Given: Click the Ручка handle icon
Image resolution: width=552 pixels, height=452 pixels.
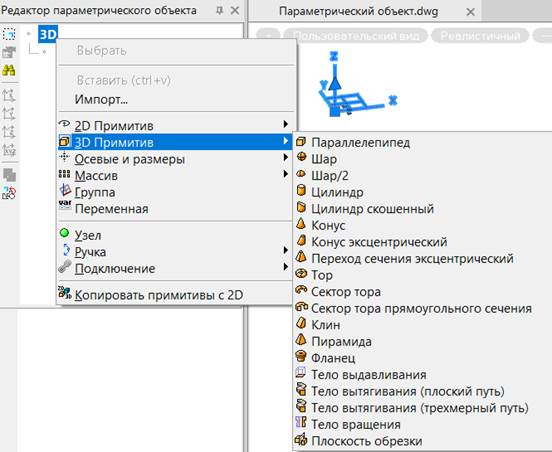Looking at the screenshot, I should point(66,250).
